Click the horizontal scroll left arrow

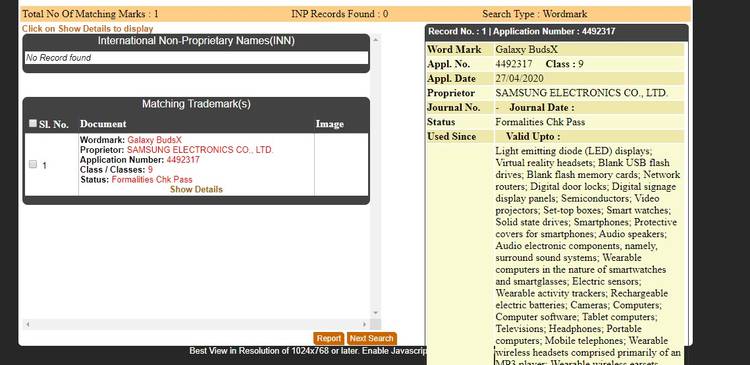pyautogui.click(x=27, y=324)
